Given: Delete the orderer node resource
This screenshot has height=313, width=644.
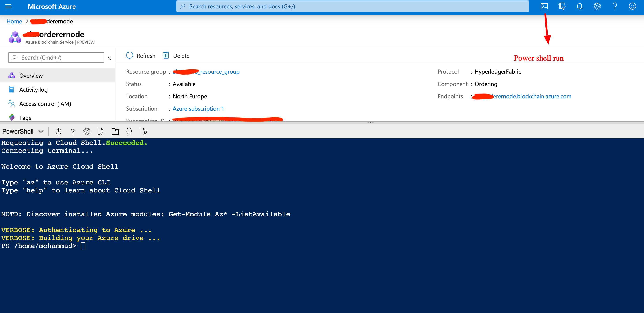Looking at the screenshot, I should pyautogui.click(x=176, y=55).
